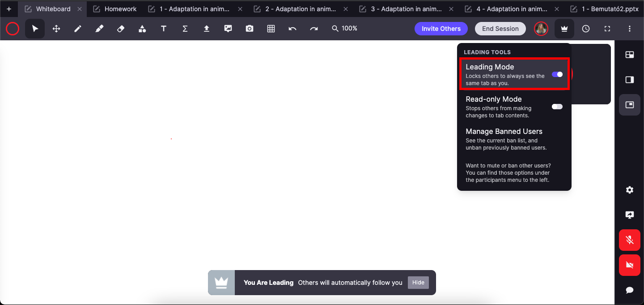Select the Highlighter tool

coord(99,29)
